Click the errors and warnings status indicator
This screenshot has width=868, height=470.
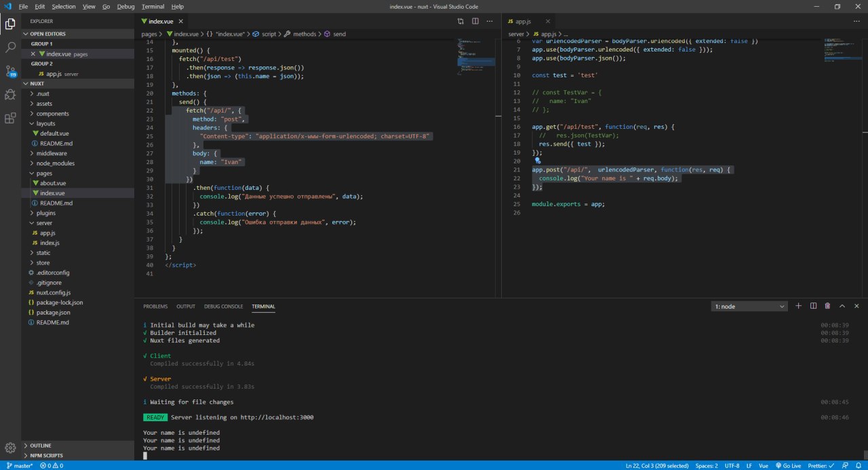coord(52,466)
